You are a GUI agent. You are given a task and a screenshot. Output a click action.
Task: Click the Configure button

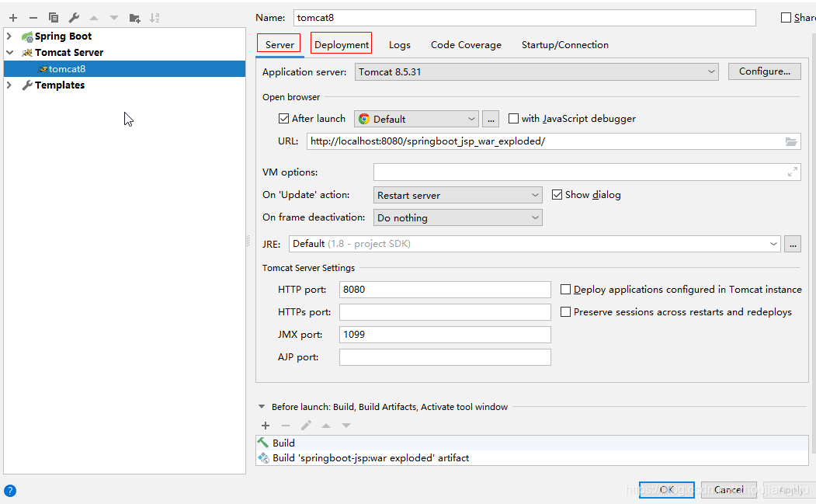click(764, 71)
